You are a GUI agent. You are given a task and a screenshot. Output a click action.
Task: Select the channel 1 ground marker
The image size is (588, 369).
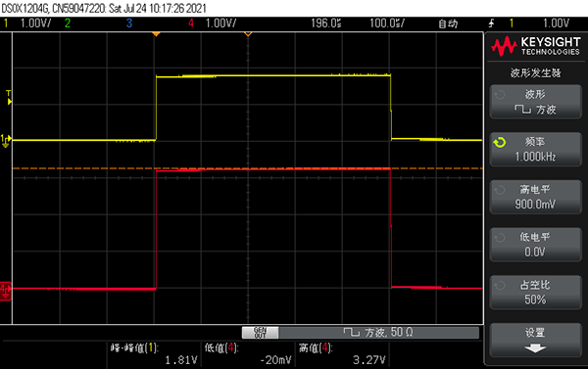click(x=6, y=141)
